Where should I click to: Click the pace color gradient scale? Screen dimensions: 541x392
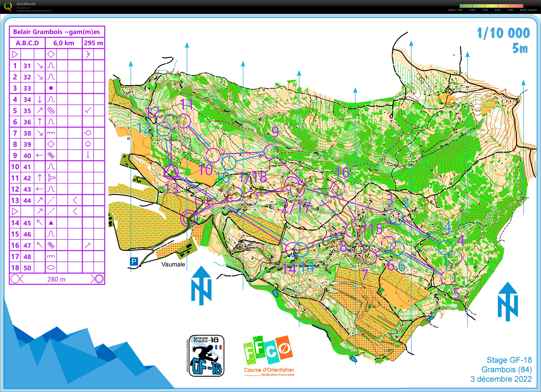491,6
